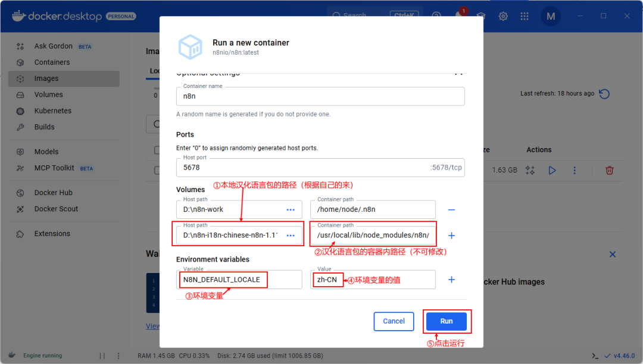Click the Cancel button

coord(394,321)
